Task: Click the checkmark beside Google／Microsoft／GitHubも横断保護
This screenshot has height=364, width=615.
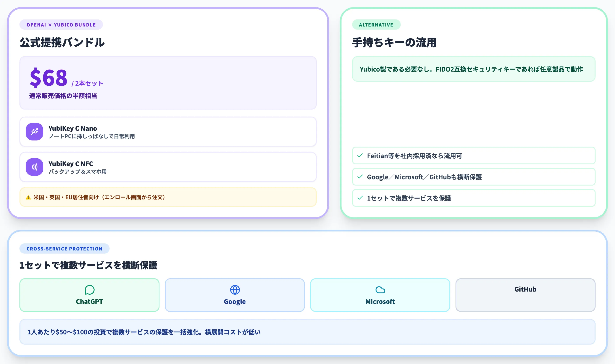Action: [x=360, y=177]
